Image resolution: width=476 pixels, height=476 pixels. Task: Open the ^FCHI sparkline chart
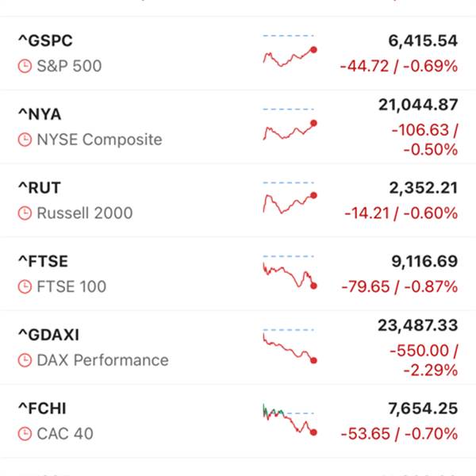coord(290,420)
